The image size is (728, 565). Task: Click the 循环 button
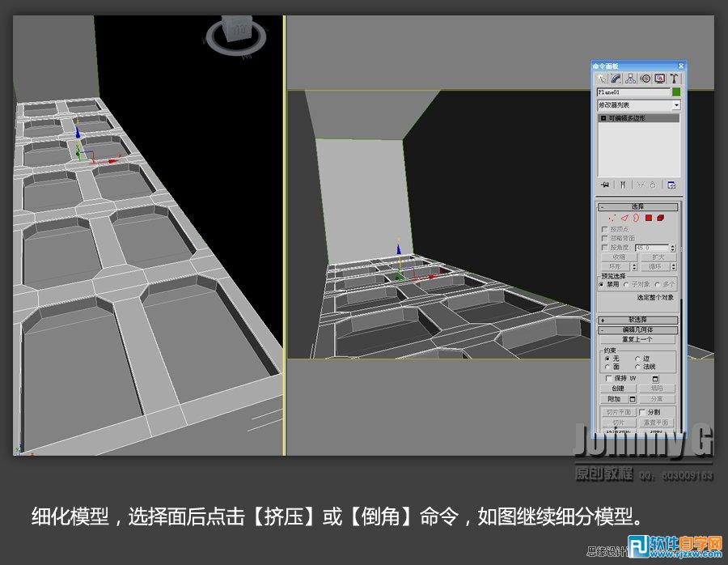point(654,266)
